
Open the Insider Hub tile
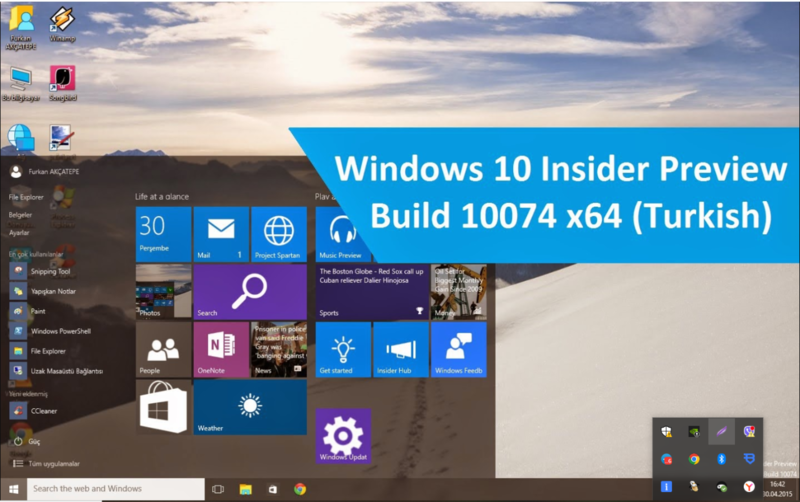[x=401, y=349]
